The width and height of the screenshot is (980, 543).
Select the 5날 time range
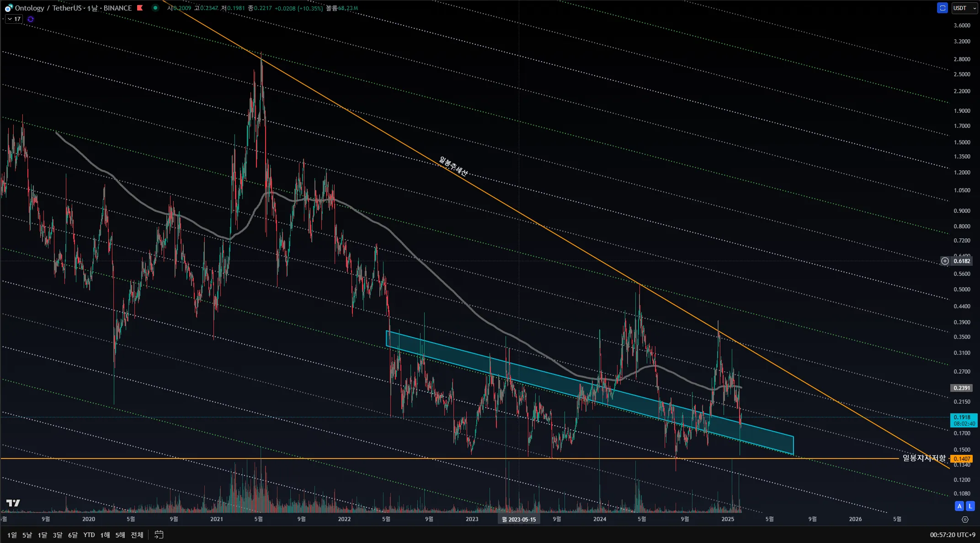point(27,535)
